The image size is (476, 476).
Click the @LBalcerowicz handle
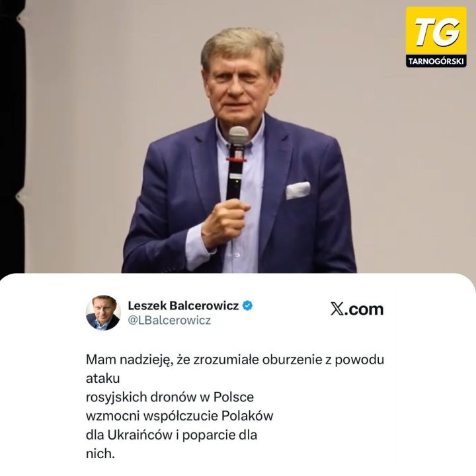pyautogui.click(x=169, y=320)
